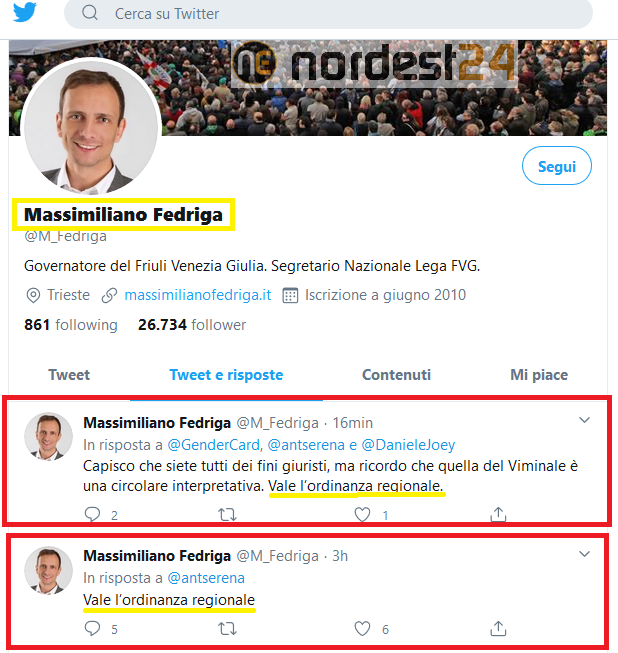Like the 3h tweet
This screenshot has width=618, height=653.
[x=364, y=629]
